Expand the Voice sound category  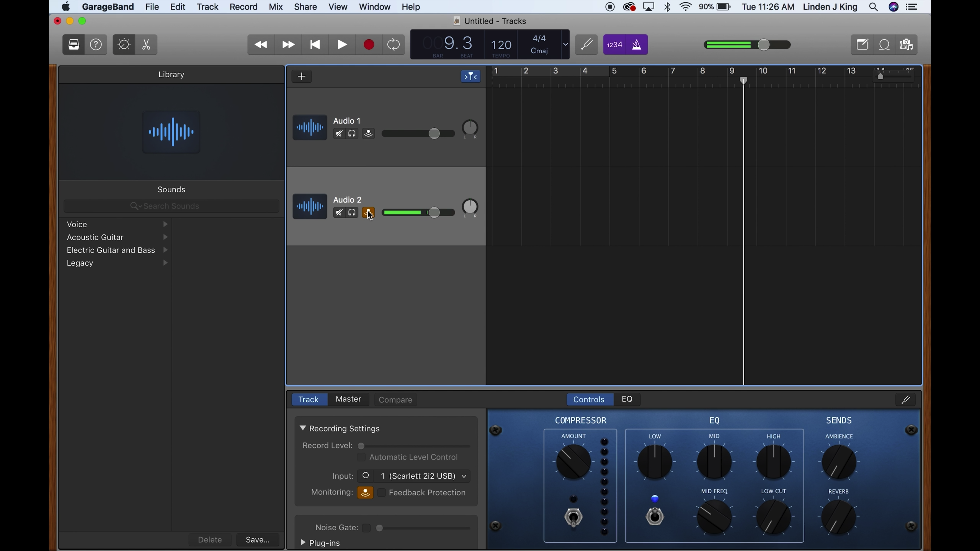pos(166,224)
